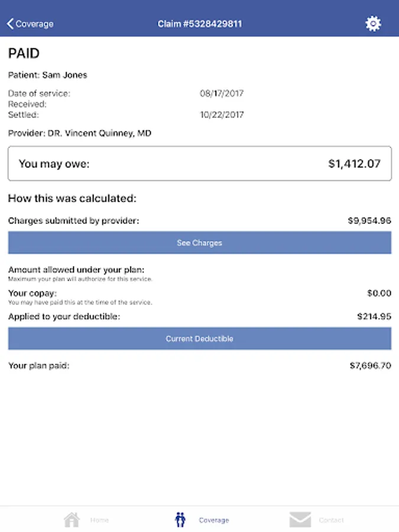Screen dimensions: 399x532
Task: Tap the Contact envelope icon
Action: pos(300,520)
